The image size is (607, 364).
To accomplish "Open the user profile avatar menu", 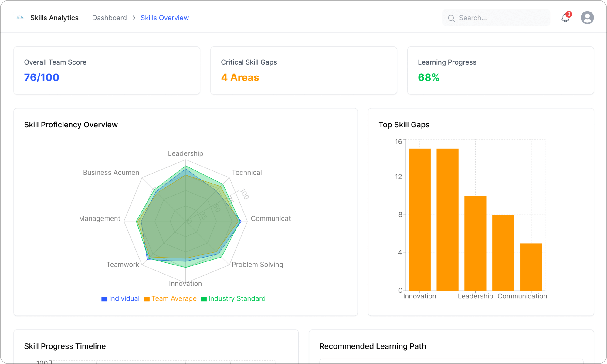I will [x=588, y=18].
